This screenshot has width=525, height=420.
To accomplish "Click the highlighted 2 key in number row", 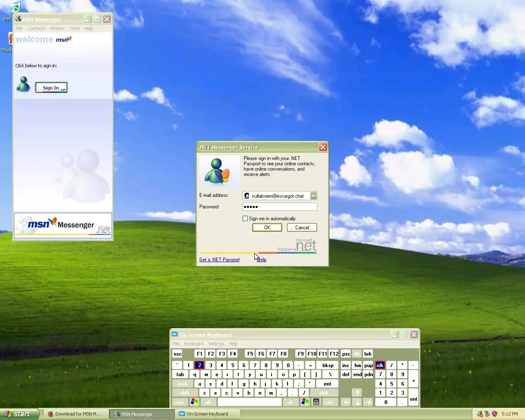I will 199,365.
